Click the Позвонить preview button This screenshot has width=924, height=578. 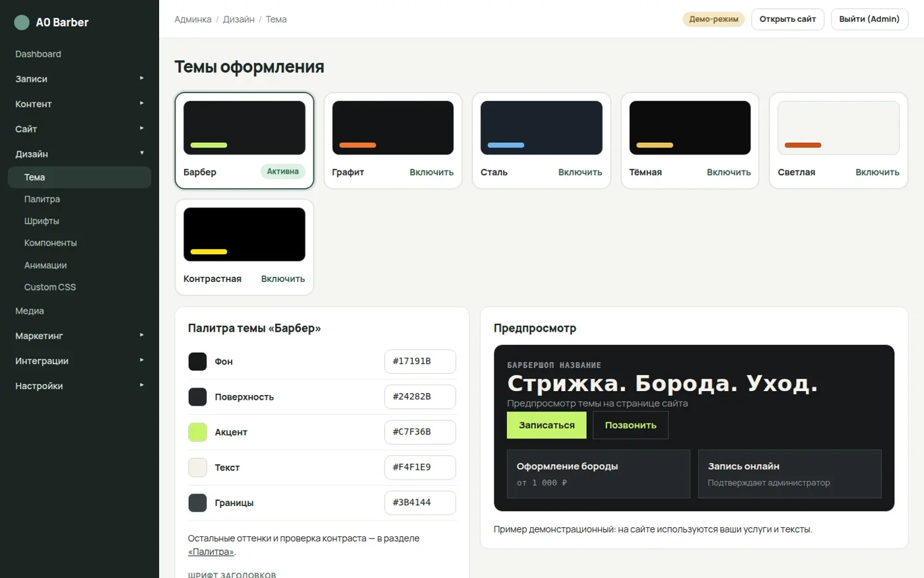click(630, 425)
